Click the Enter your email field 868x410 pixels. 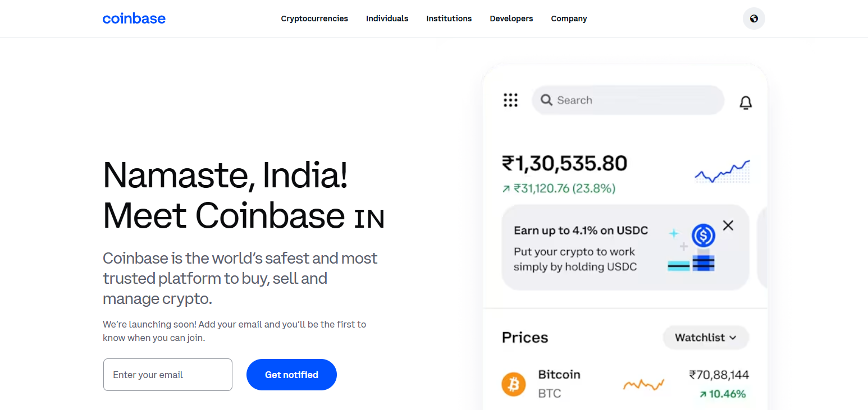coord(167,375)
